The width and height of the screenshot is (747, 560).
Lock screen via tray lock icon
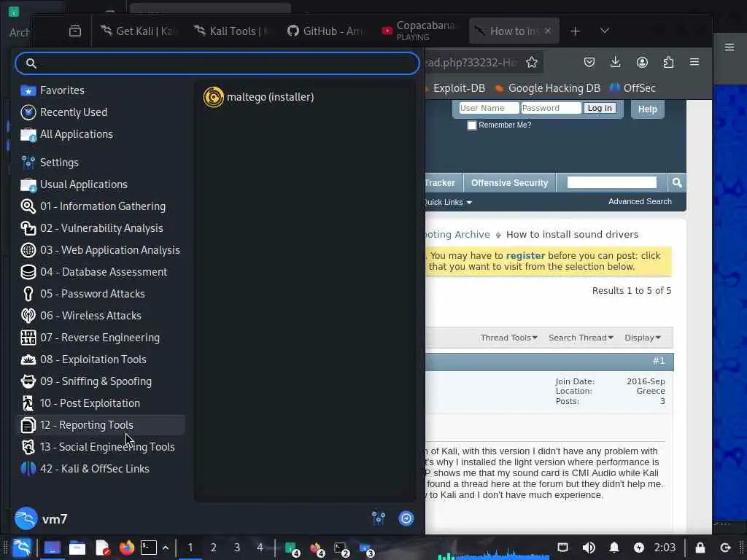(700, 548)
